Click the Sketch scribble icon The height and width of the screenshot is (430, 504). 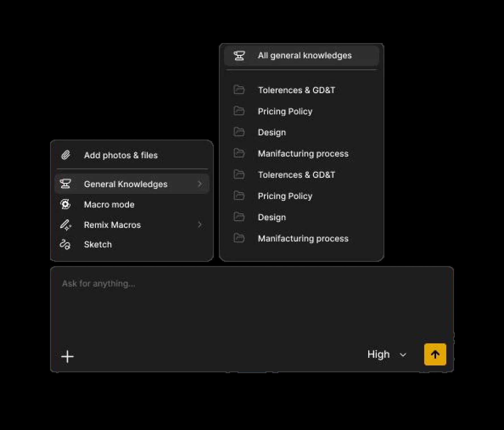point(65,245)
